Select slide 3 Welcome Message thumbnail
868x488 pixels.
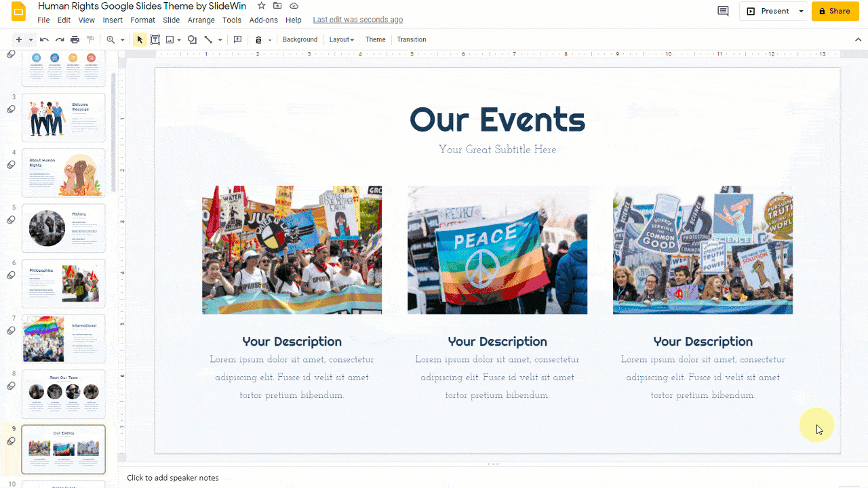pos(64,117)
